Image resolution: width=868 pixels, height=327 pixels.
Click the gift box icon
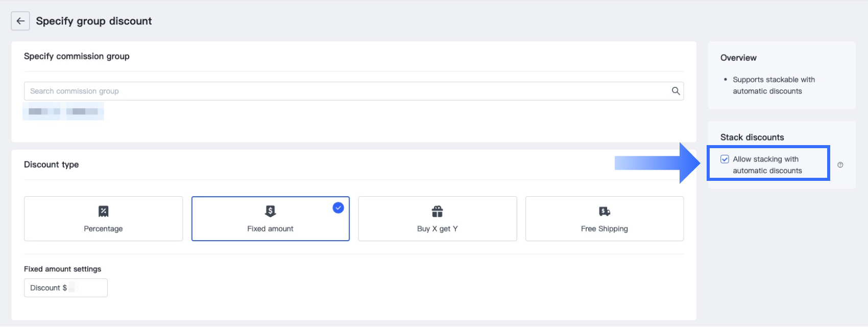click(437, 211)
